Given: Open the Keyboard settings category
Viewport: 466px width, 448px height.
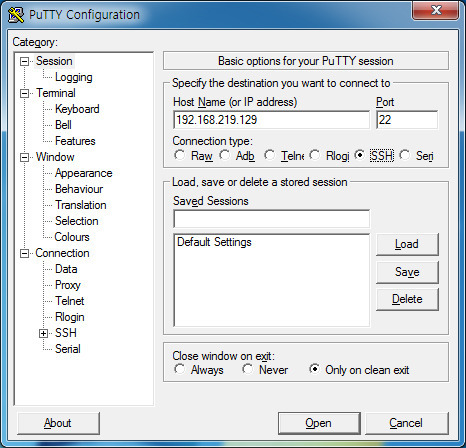Looking at the screenshot, I should click(x=77, y=109).
